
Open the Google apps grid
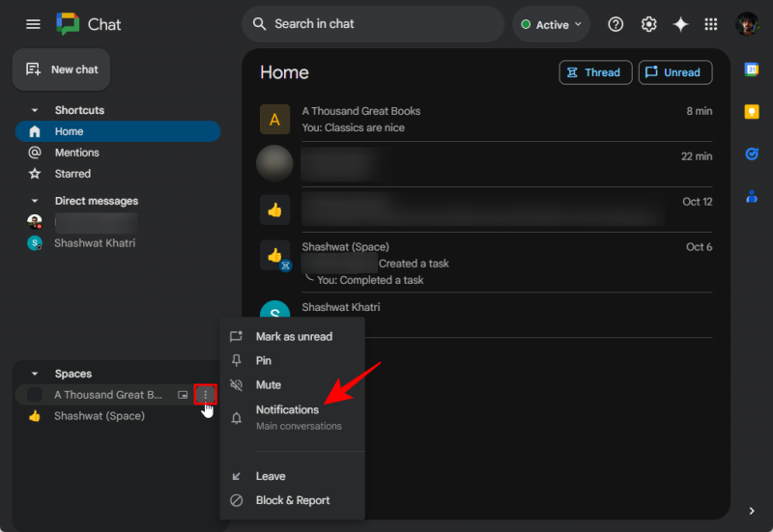tap(711, 24)
